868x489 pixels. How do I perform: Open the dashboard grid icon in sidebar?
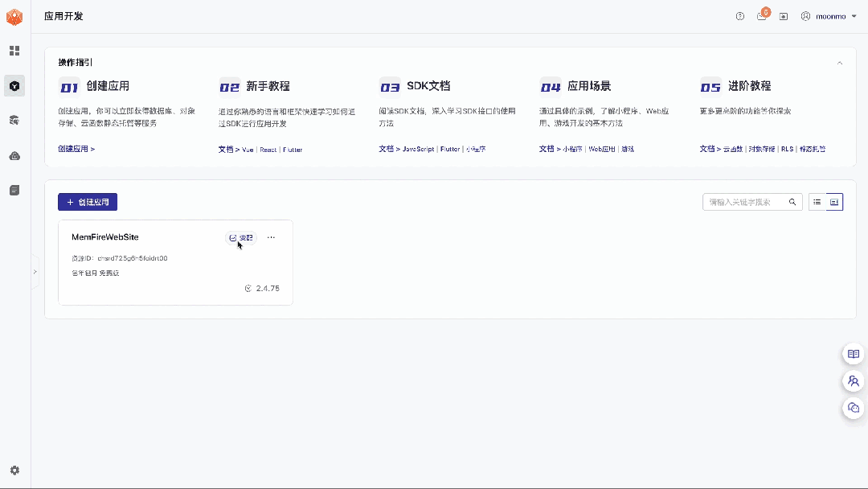click(x=14, y=51)
